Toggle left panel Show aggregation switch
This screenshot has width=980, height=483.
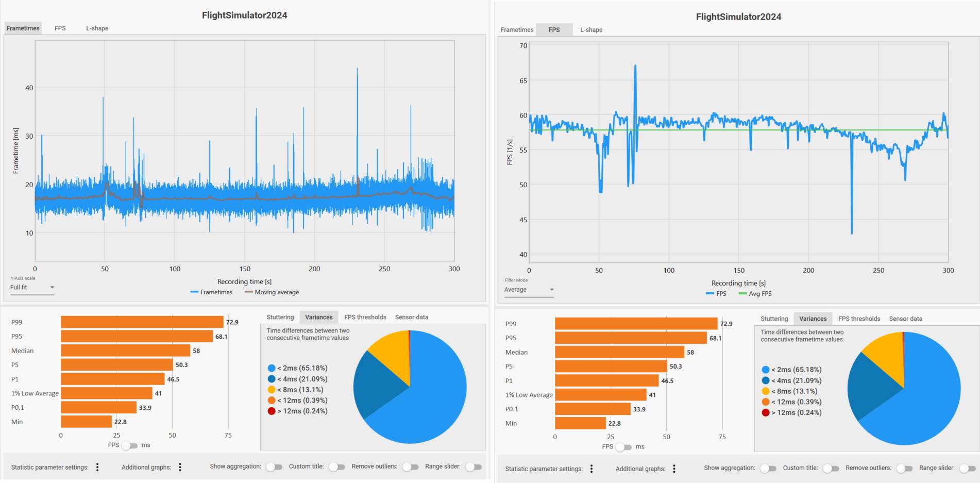coord(274,467)
